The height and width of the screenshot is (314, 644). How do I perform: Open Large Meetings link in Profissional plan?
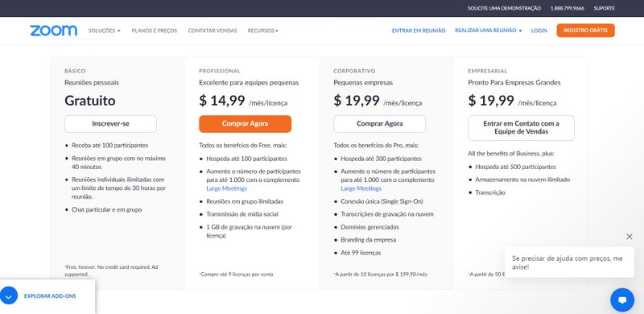226,188
